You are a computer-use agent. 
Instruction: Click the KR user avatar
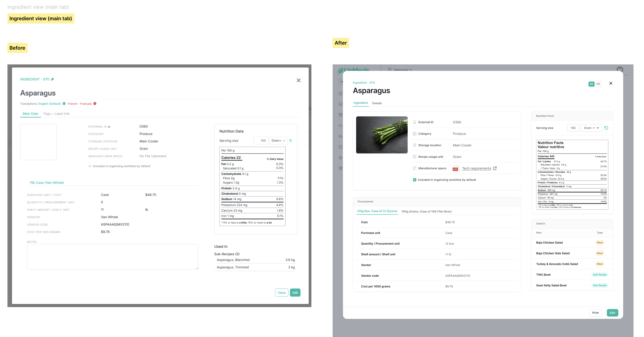[x=620, y=70]
